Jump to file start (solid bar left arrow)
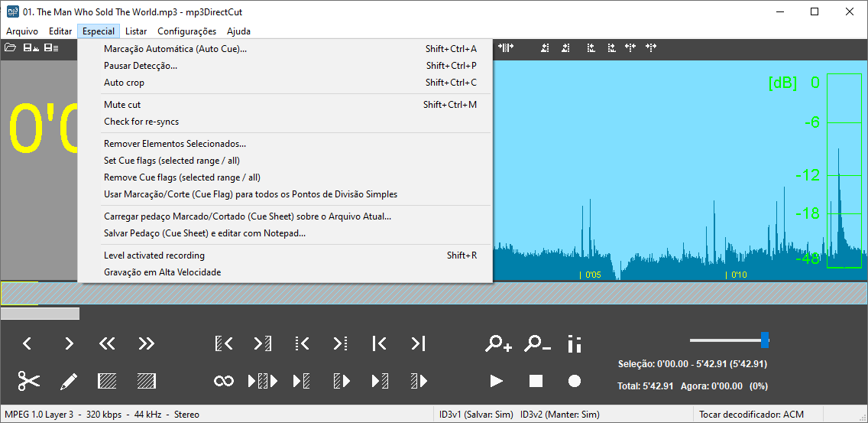Screen dimensions: 868x423 click(x=379, y=343)
